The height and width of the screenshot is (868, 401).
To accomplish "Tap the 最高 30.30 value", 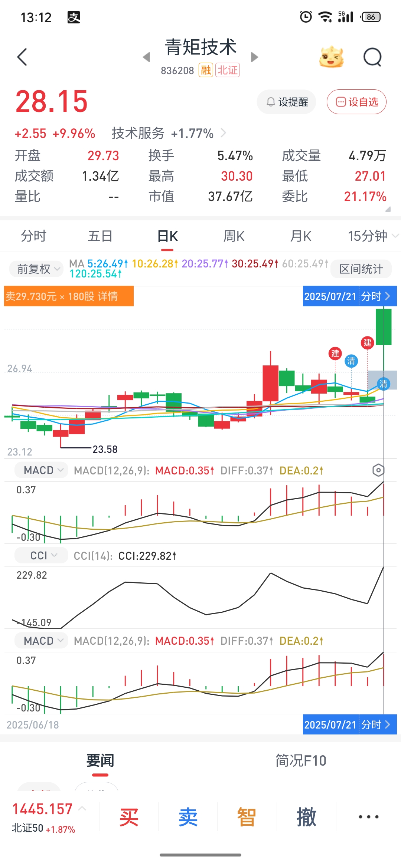I will click(x=237, y=176).
